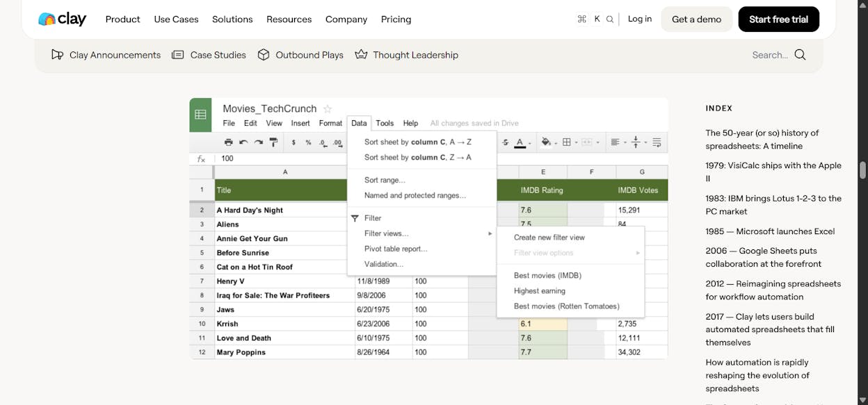Click the dollar currency format icon
Screen dimensions: 868x405
pos(294,142)
